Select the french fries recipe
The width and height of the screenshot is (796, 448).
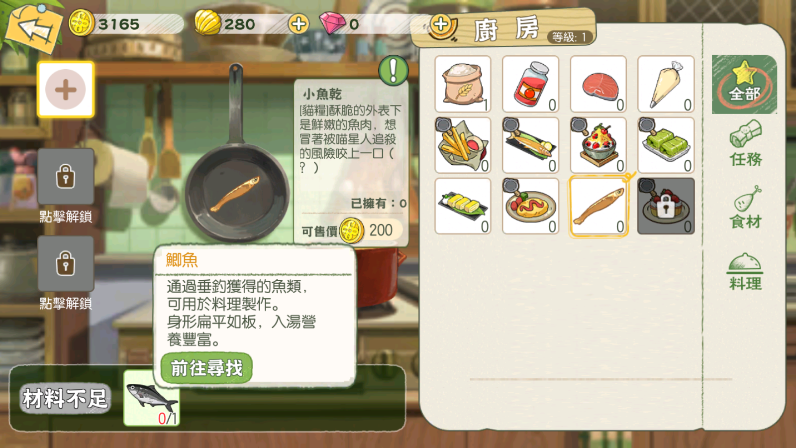point(462,145)
